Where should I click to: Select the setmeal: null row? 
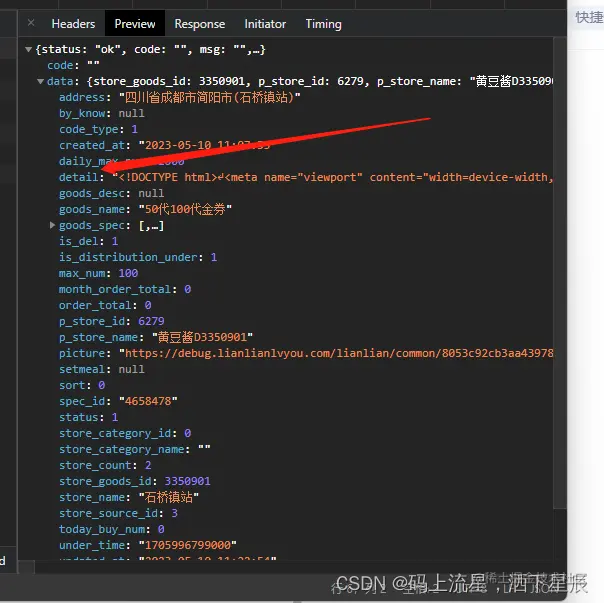102,369
